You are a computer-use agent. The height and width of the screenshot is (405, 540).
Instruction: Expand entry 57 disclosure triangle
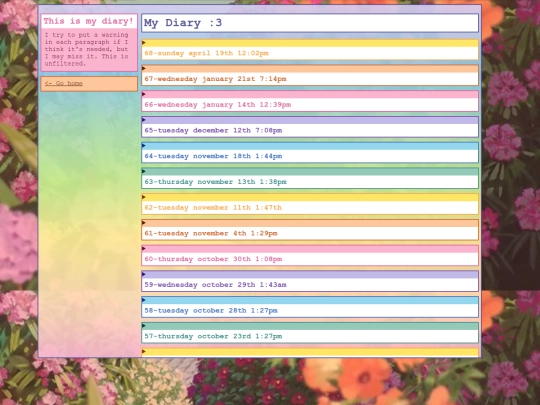coord(144,325)
